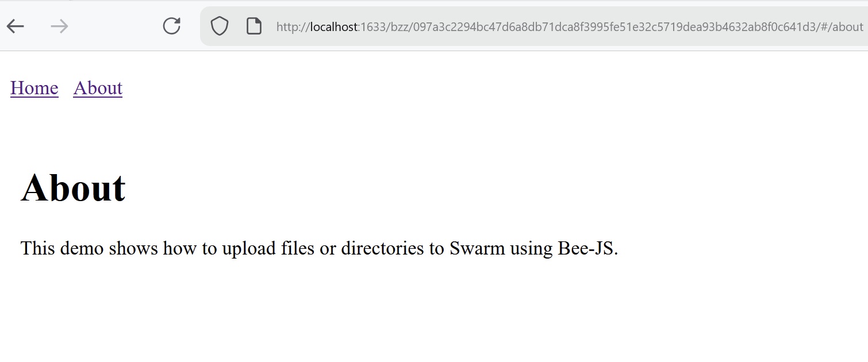Show site information via page icon
This screenshot has width=868, height=362.
254,26
